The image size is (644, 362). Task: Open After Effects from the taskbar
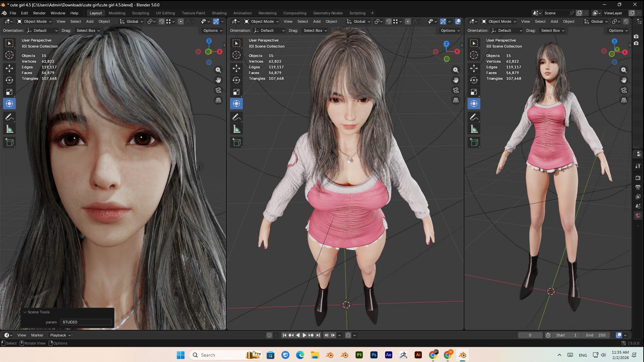389,355
